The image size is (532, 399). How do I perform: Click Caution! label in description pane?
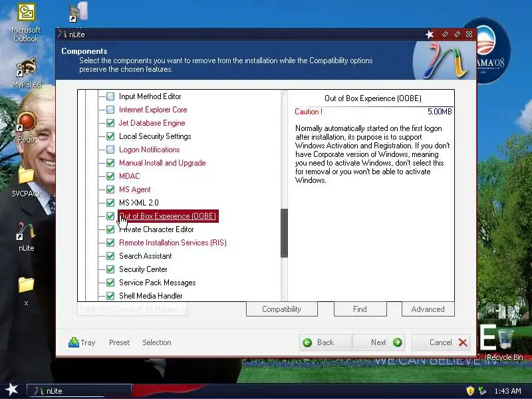point(309,112)
